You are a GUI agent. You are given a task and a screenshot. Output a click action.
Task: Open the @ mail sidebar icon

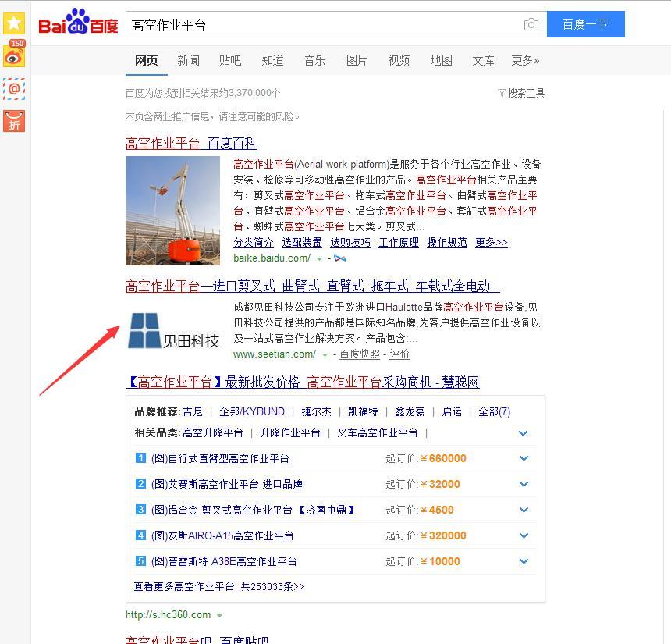14,89
